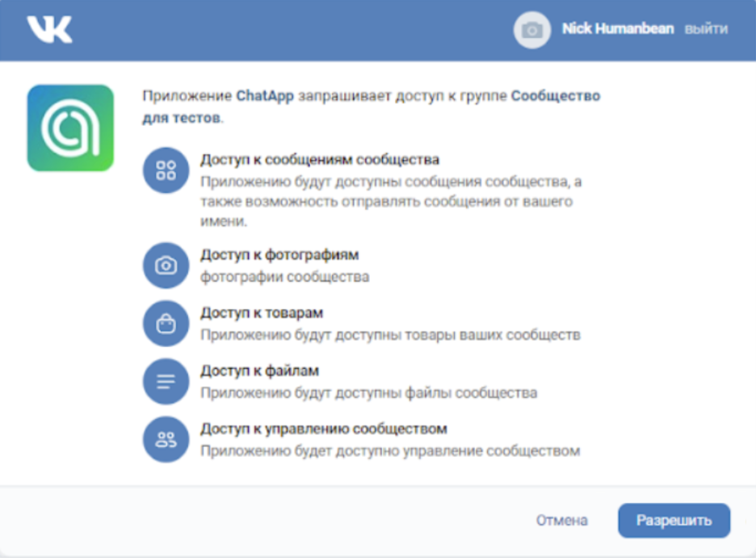The width and height of the screenshot is (756, 558).
Task: Click the description text about community files
Action: (368, 393)
